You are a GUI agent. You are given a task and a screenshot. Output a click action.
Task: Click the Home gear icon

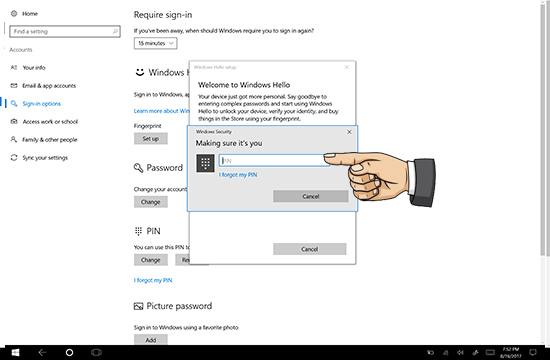point(14,14)
